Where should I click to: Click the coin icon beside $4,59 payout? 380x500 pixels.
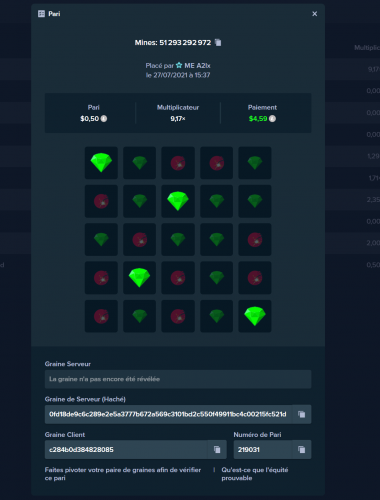[272, 119]
